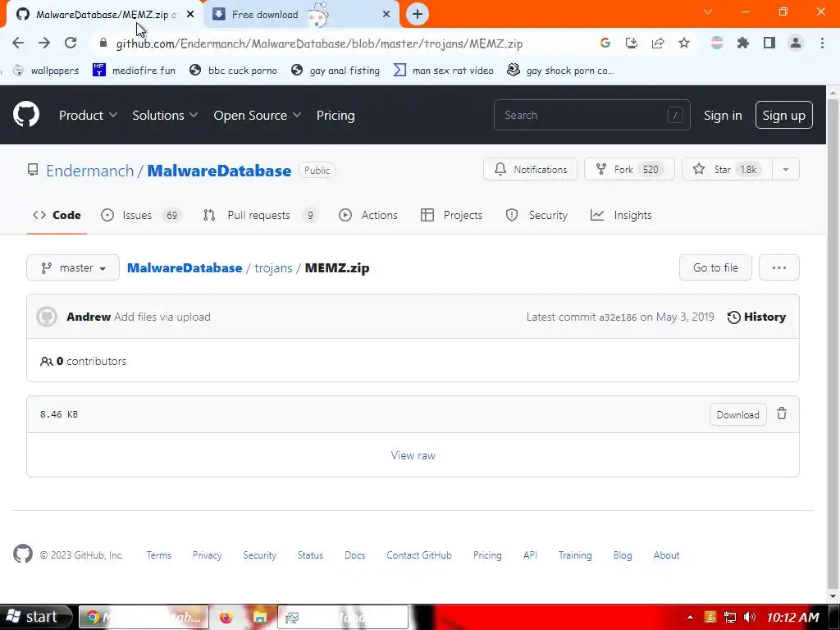This screenshot has width=840, height=630.
Task: Open the wallpapers bookmark
Action: point(46,71)
